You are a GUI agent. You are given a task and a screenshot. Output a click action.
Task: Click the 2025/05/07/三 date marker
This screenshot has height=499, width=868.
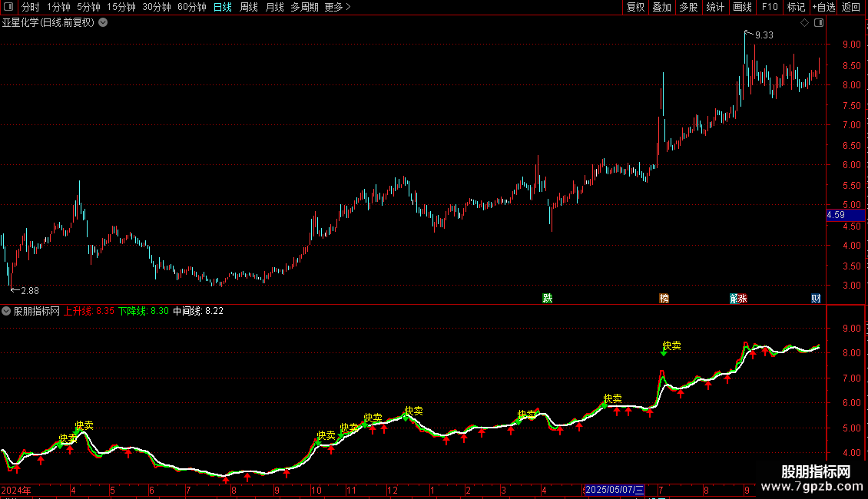pos(615,490)
